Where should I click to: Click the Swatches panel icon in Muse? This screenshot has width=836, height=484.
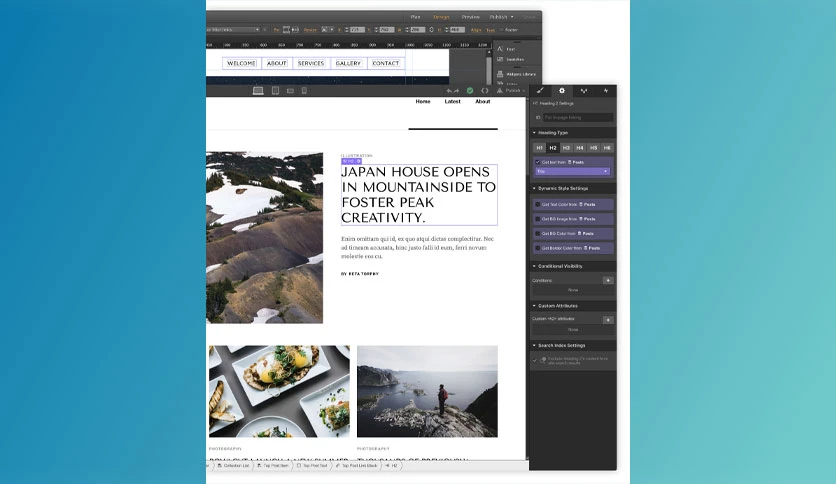tap(500, 59)
